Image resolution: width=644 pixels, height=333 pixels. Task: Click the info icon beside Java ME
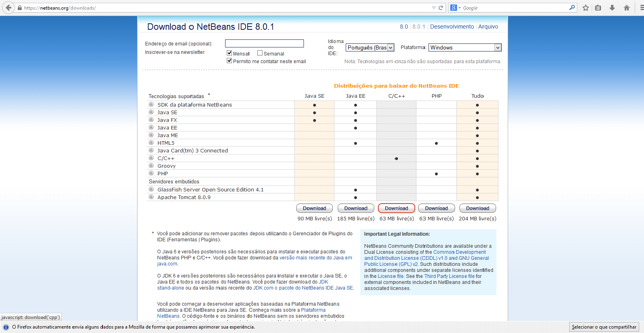pyautogui.click(x=151, y=135)
